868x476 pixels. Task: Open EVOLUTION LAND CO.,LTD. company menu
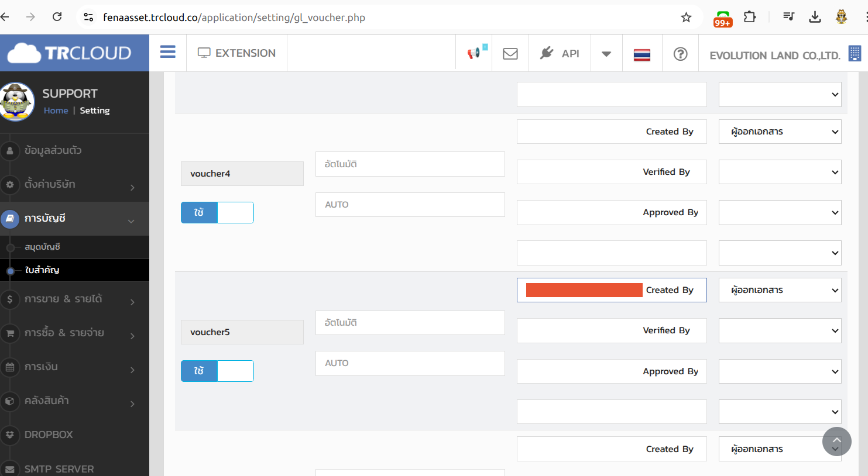(x=775, y=56)
